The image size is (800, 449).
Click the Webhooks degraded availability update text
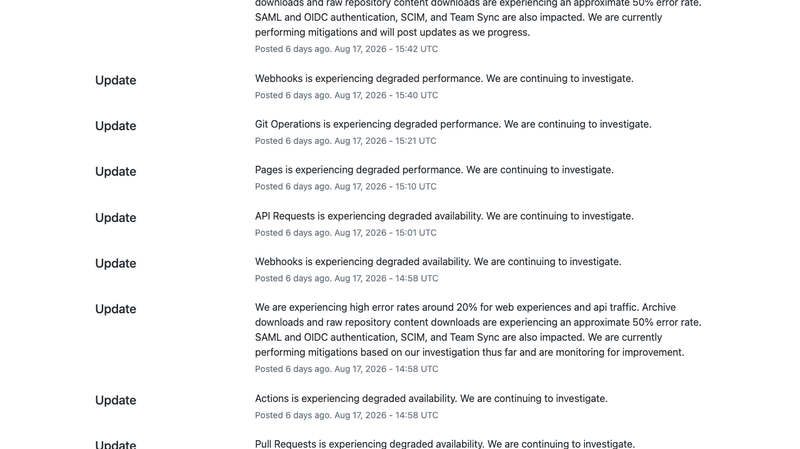(438, 262)
